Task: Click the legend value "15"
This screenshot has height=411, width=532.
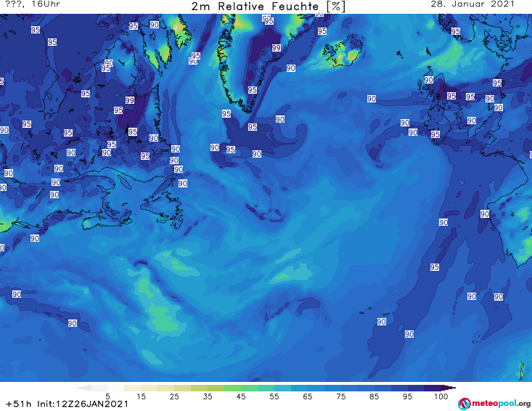Action: click(141, 396)
